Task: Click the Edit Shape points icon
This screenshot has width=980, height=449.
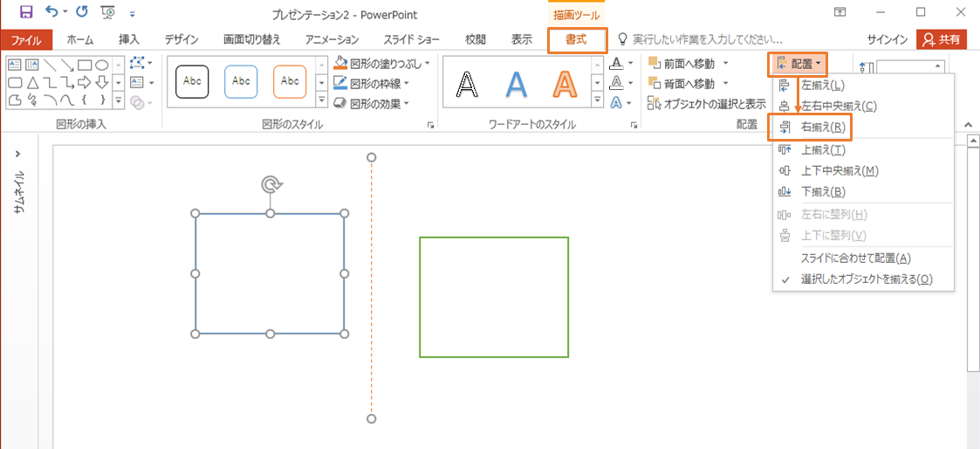Action: [137, 64]
